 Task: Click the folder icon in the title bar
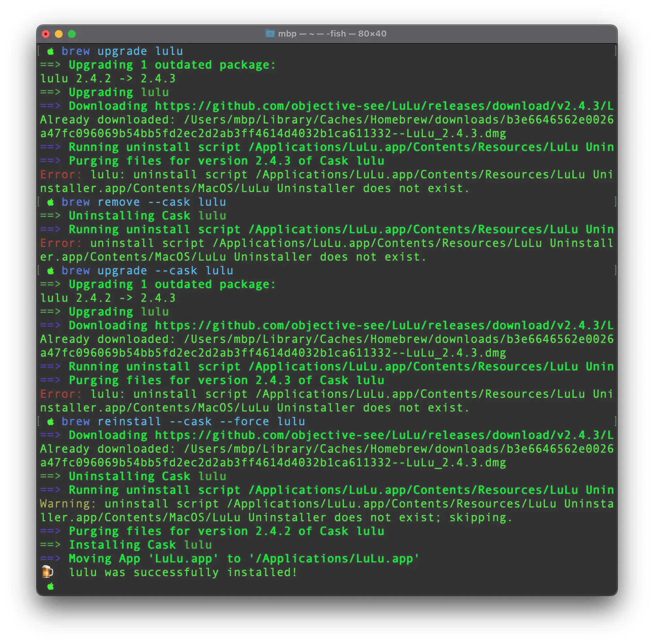(x=270, y=34)
